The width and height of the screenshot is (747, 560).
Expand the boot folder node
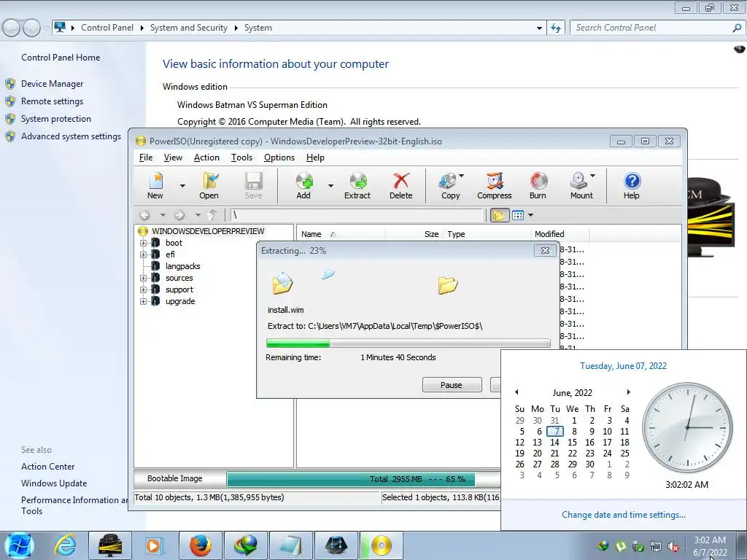[143, 243]
